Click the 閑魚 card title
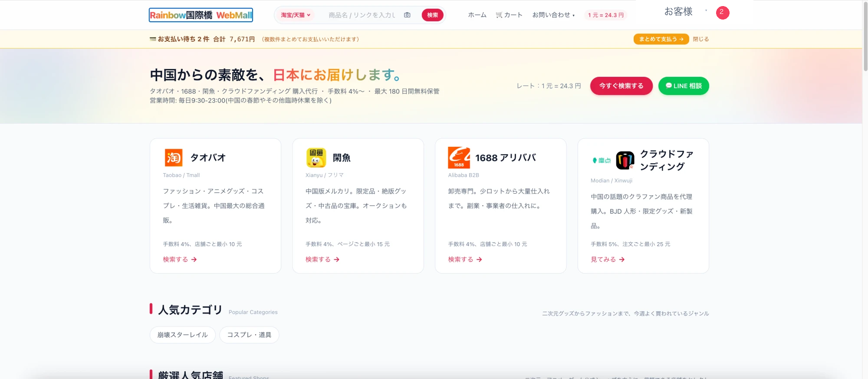 [x=342, y=158]
